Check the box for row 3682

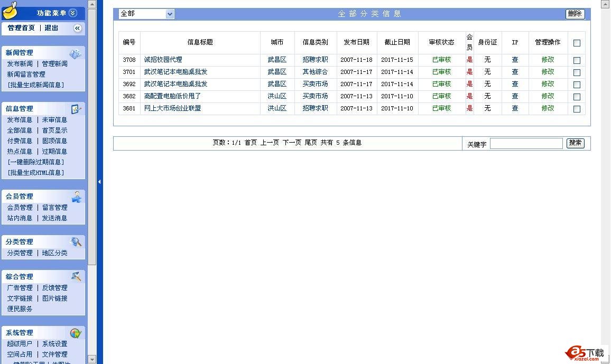[x=577, y=97]
